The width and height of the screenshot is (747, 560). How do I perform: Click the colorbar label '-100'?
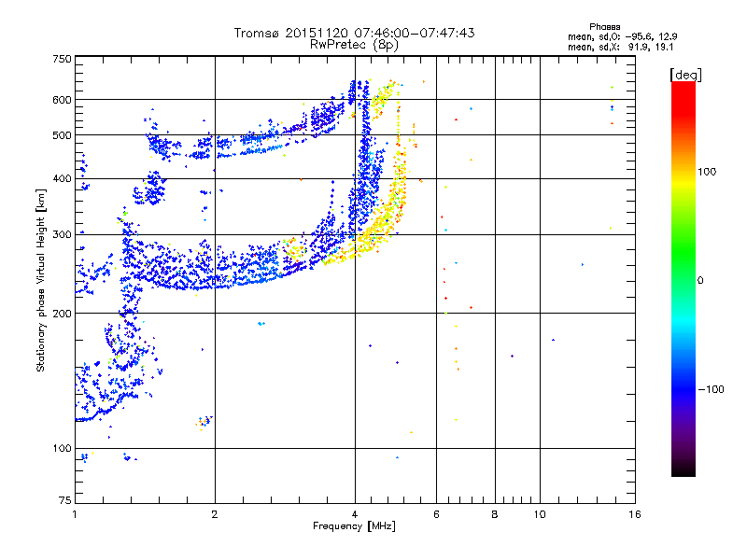point(711,389)
